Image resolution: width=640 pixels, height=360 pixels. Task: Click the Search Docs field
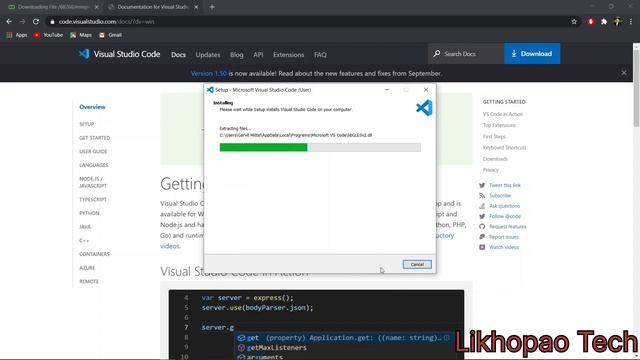466,53
